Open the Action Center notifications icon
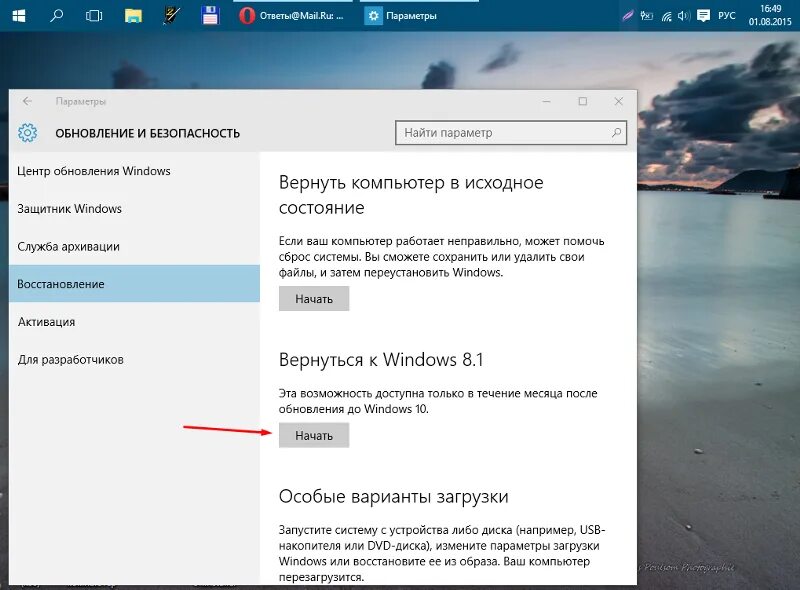The image size is (800, 590). click(x=703, y=16)
